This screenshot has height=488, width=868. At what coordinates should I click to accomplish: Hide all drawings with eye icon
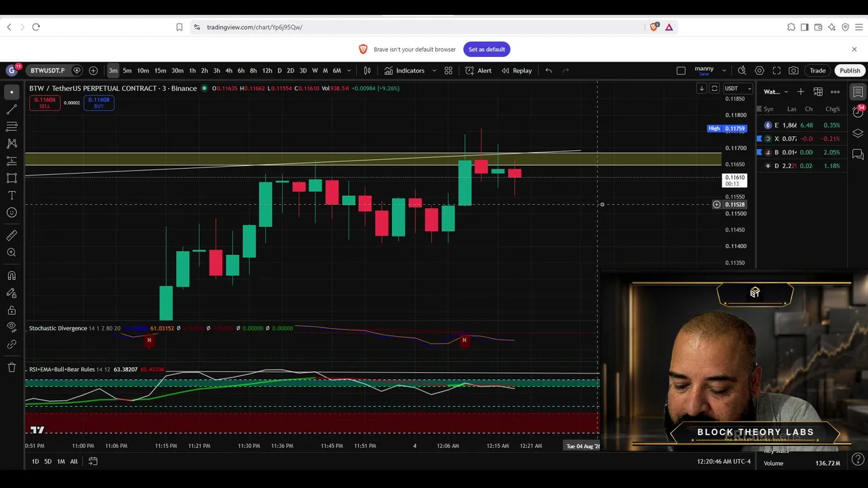coord(12,327)
